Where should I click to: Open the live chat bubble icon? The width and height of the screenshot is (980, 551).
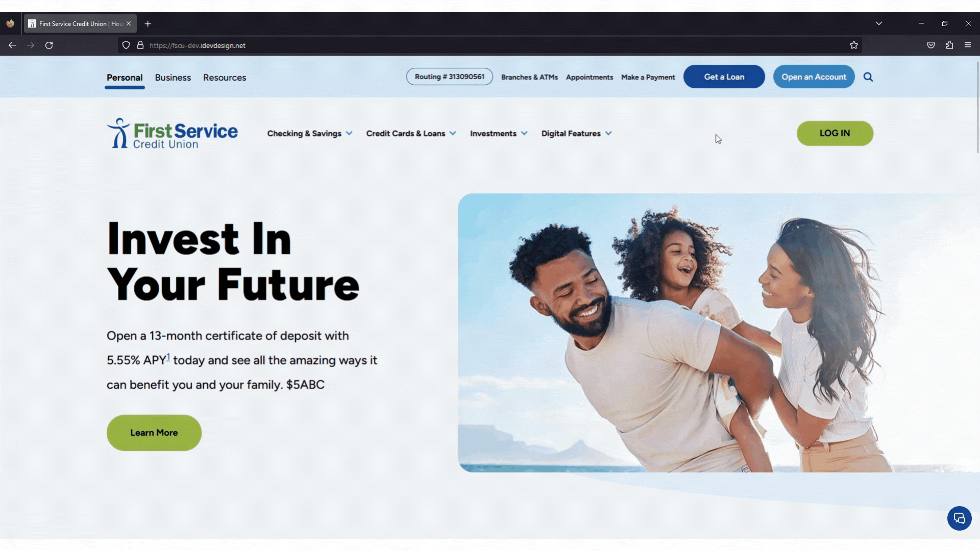[959, 518]
